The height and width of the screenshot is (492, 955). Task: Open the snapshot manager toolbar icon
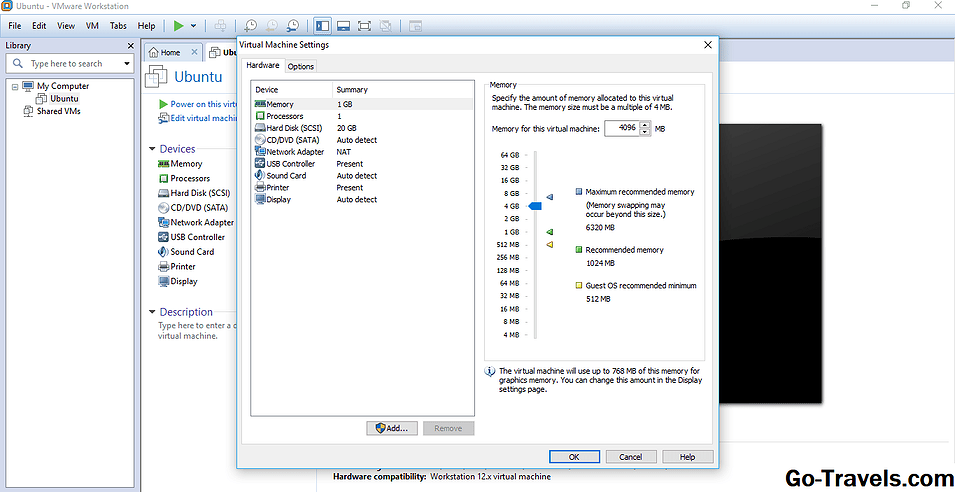[292, 25]
